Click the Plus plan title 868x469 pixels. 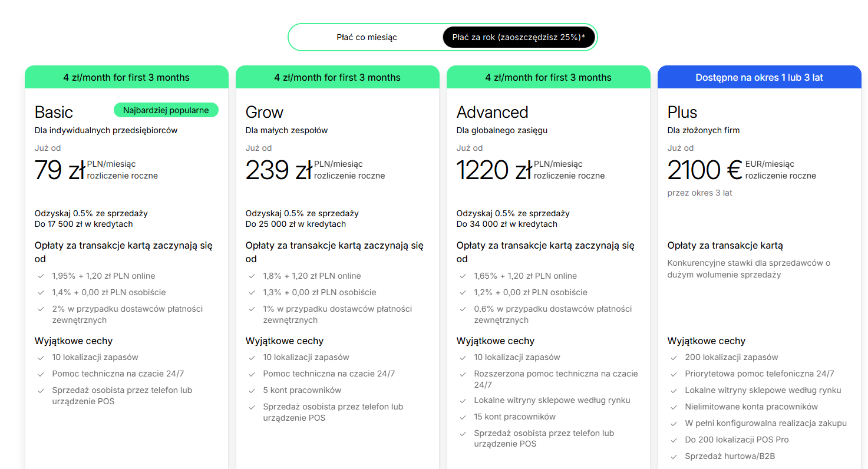[682, 112]
